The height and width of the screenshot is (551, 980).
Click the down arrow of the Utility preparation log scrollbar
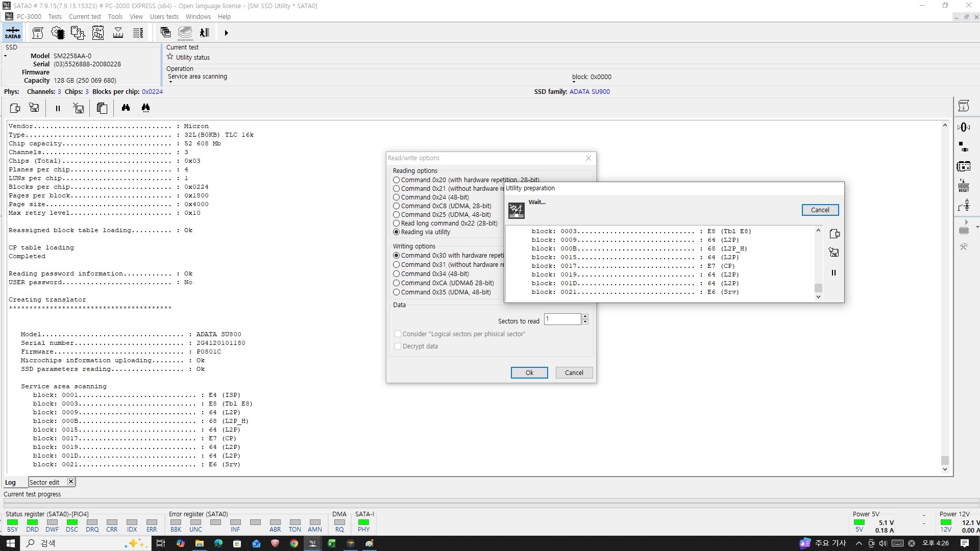tap(818, 297)
